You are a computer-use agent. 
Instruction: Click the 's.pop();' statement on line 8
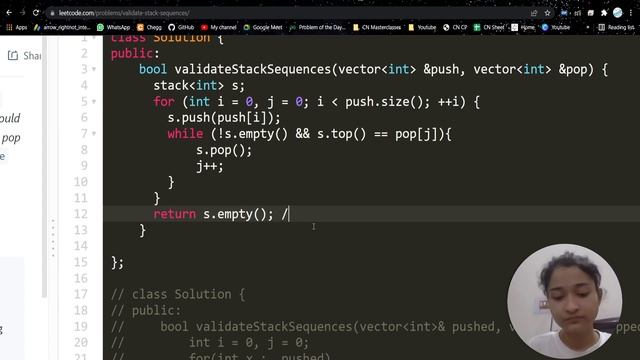[x=224, y=150]
